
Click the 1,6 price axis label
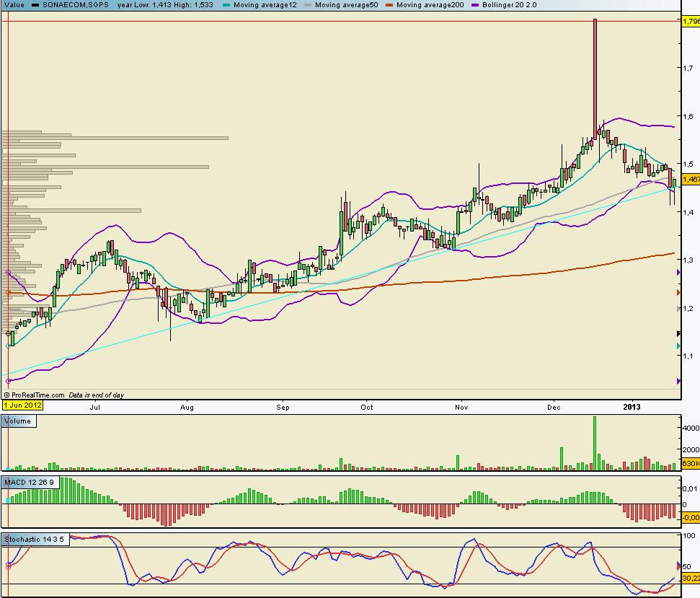coord(688,117)
